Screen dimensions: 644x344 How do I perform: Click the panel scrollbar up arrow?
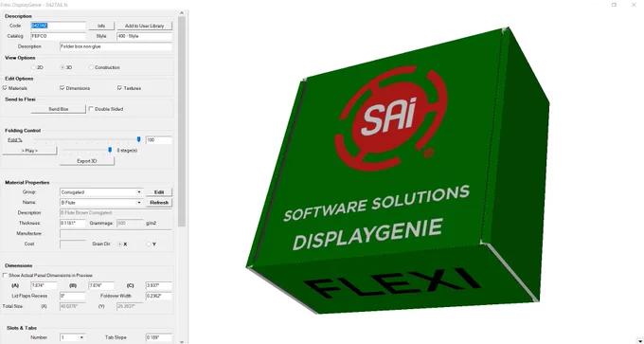point(182,13)
